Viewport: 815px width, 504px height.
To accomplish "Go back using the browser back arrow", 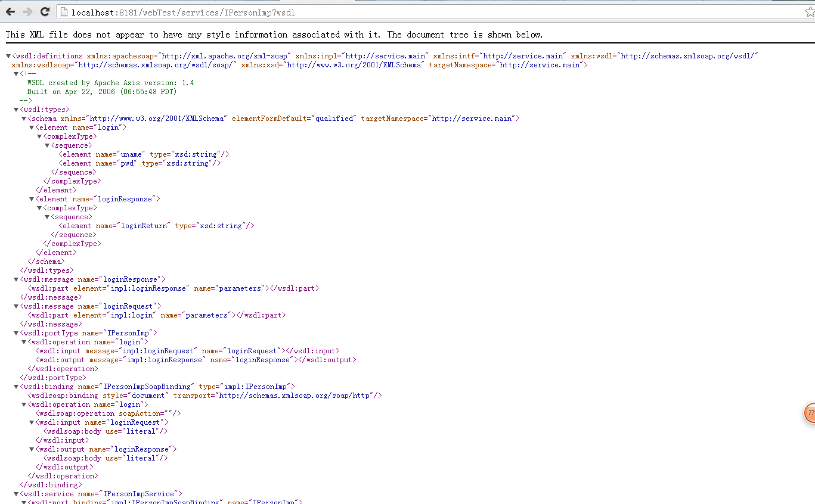I will 10,12.
